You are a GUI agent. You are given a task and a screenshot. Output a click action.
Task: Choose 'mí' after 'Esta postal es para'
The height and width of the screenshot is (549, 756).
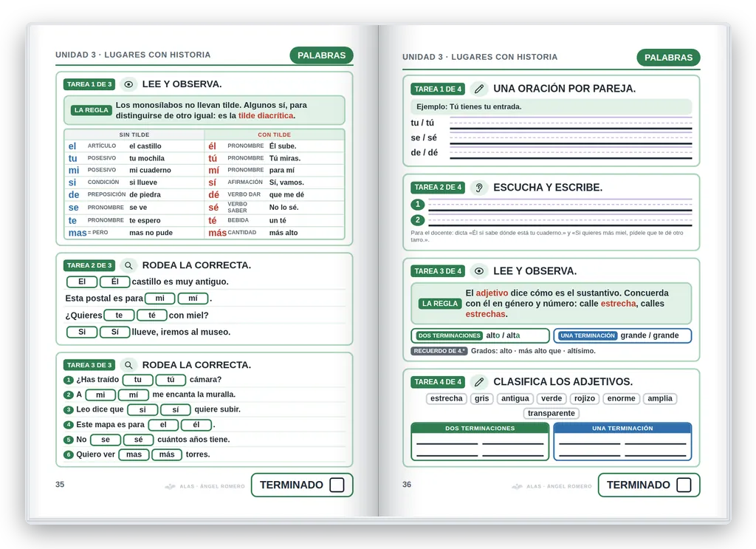click(193, 299)
